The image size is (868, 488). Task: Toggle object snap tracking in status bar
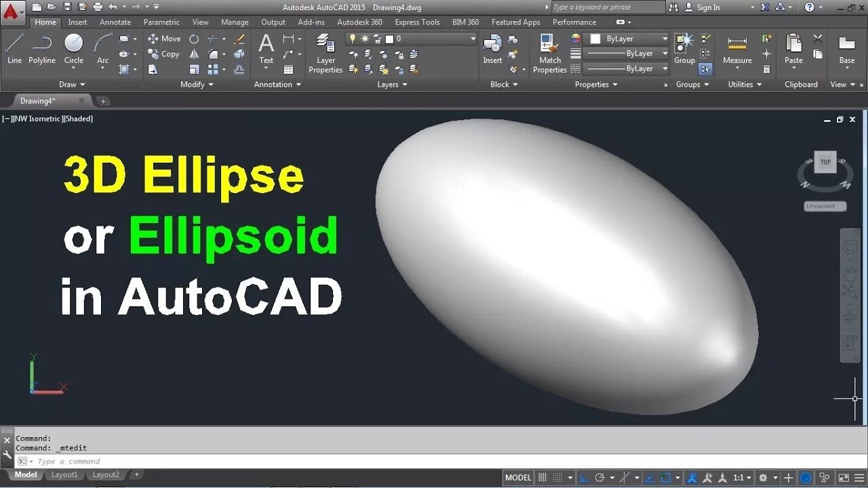pyautogui.click(x=650, y=477)
